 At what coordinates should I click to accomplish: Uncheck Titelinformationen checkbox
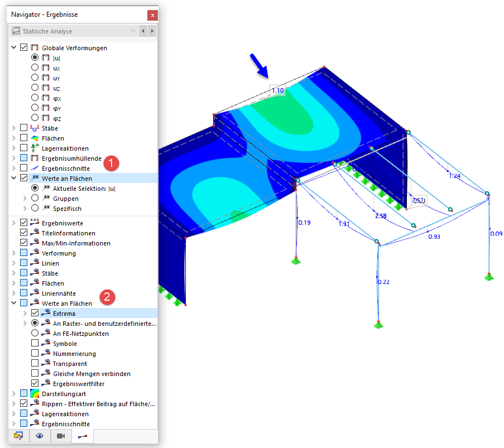coord(24,232)
